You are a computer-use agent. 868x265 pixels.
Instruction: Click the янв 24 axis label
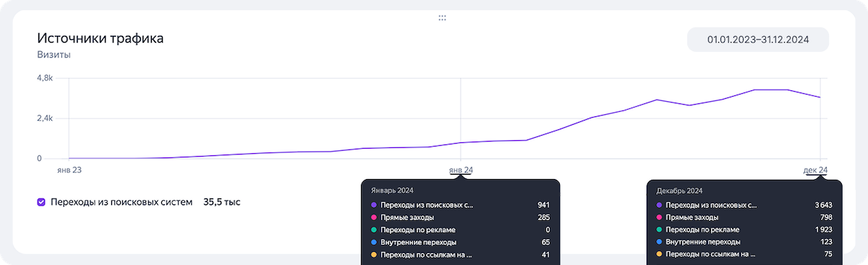[461, 170]
